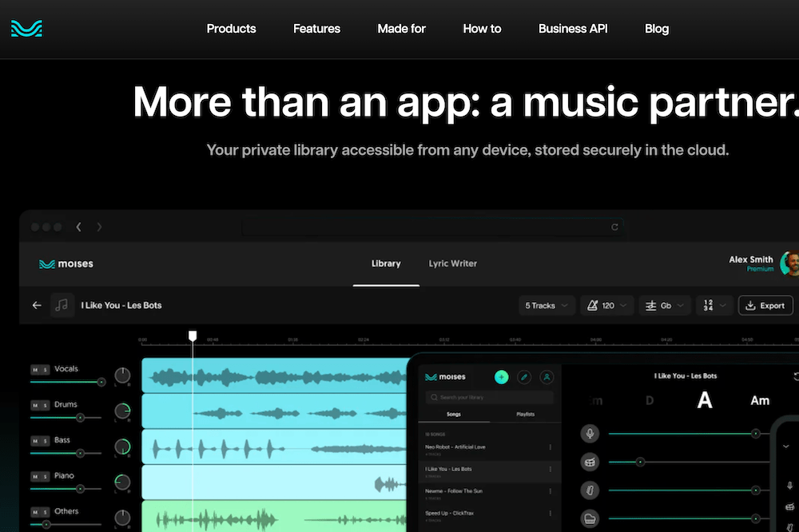The image size is (799, 532).
Task: Open the Products menu
Action: point(232,29)
